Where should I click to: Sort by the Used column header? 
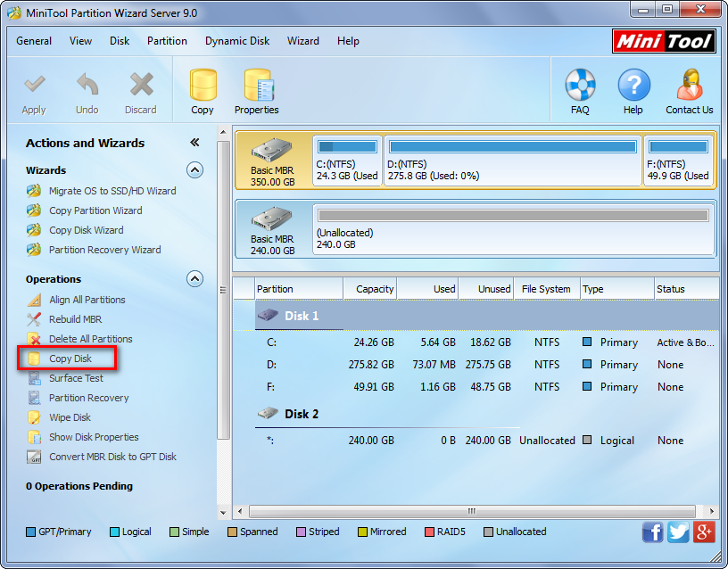(x=428, y=289)
